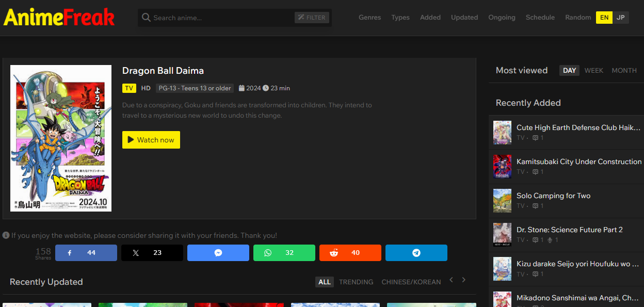
Task: Open Dr. Stone Science Future thumbnail
Action: [x=502, y=234]
